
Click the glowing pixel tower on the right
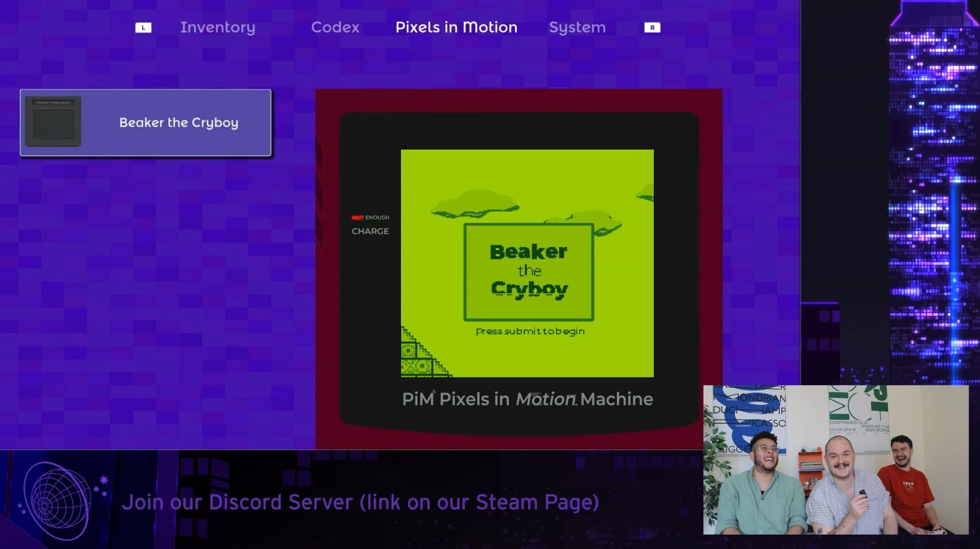pos(933,195)
